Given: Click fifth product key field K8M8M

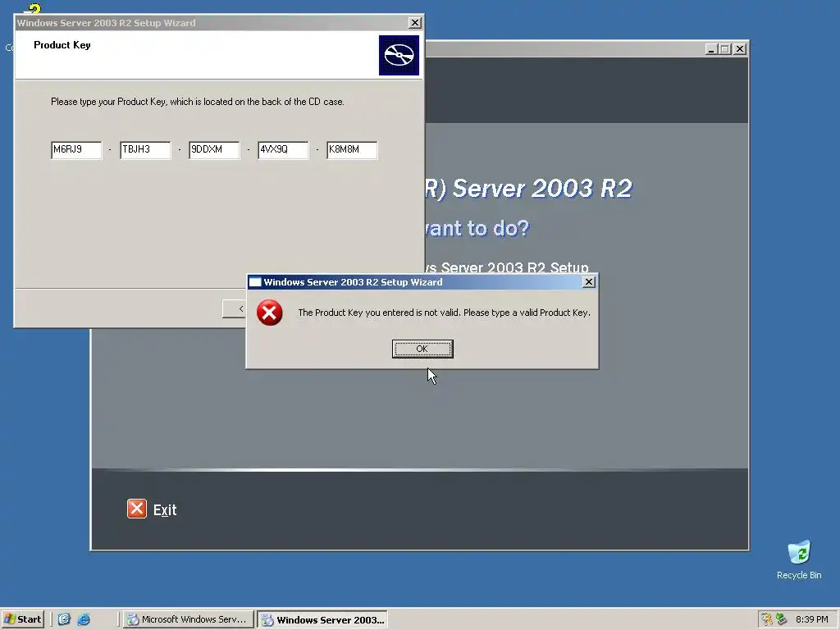Looking at the screenshot, I should coord(352,150).
